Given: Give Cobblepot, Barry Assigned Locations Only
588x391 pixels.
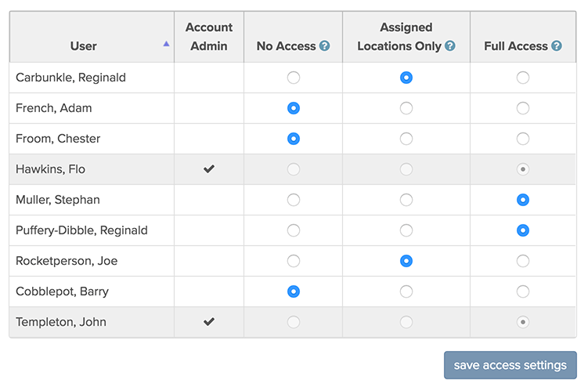Looking at the screenshot, I should click(406, 291).
